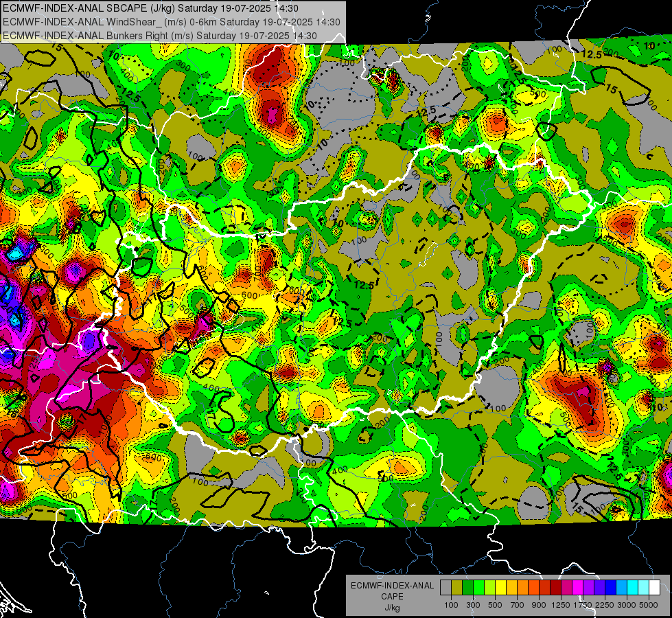Viewport: 672px width, 618px height.
Task: Select the yellow-green legend swatch
Action: tap(489, 587)
